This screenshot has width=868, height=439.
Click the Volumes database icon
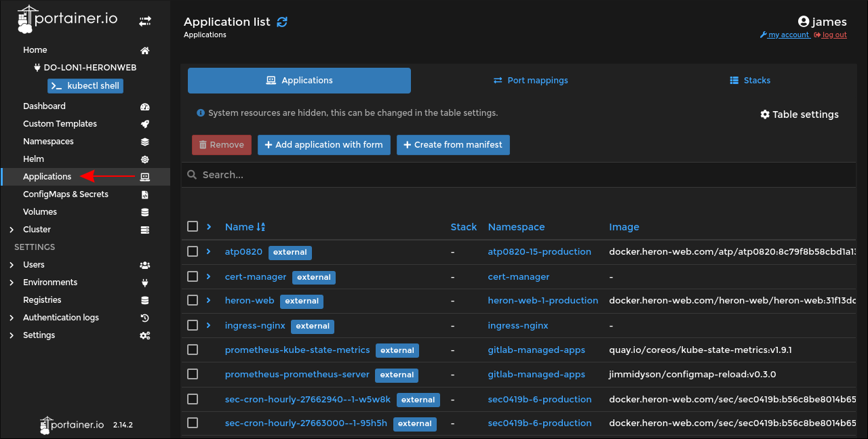(144, 212)
